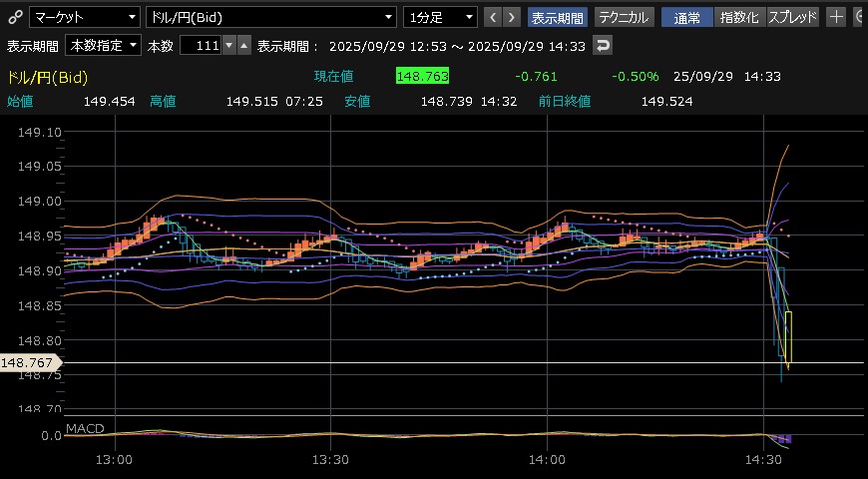The height and width of the screenshot is (479, 868).
Task: Click the plus icon to add chart
Action: pos(836,17)
